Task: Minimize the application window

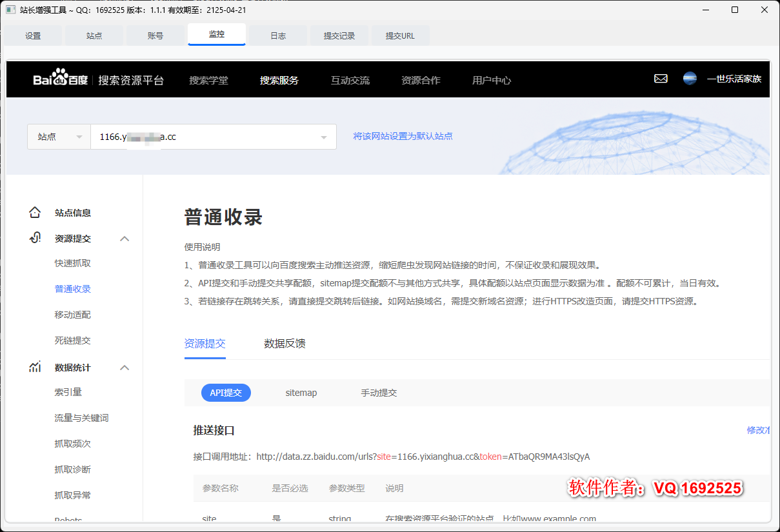Action: click(706, 10)
